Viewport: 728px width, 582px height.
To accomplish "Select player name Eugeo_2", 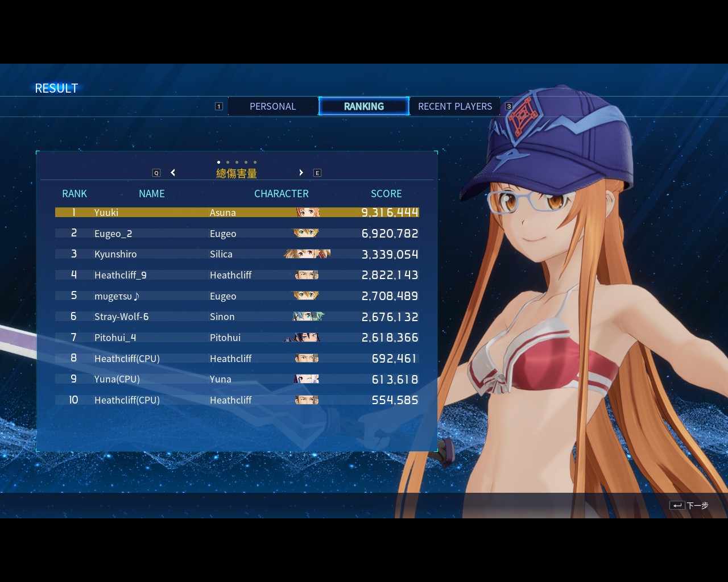I will (x=113, y=234).
